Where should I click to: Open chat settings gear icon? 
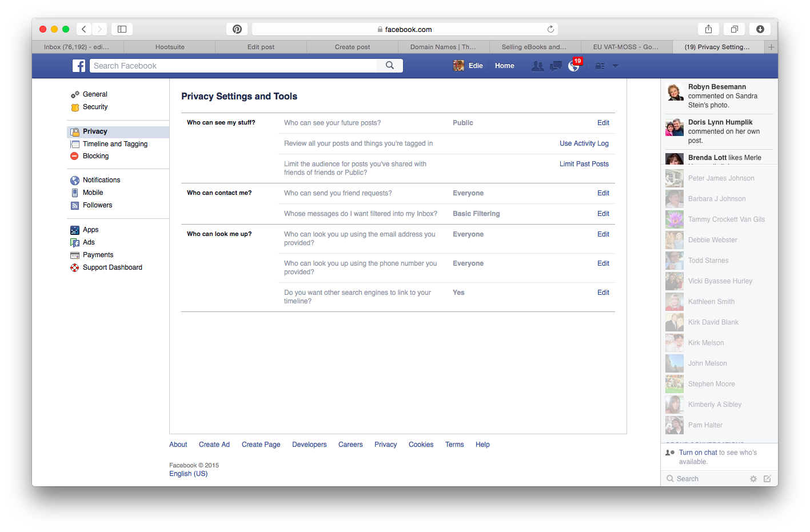pyautogui.click(x=753, y=479)
